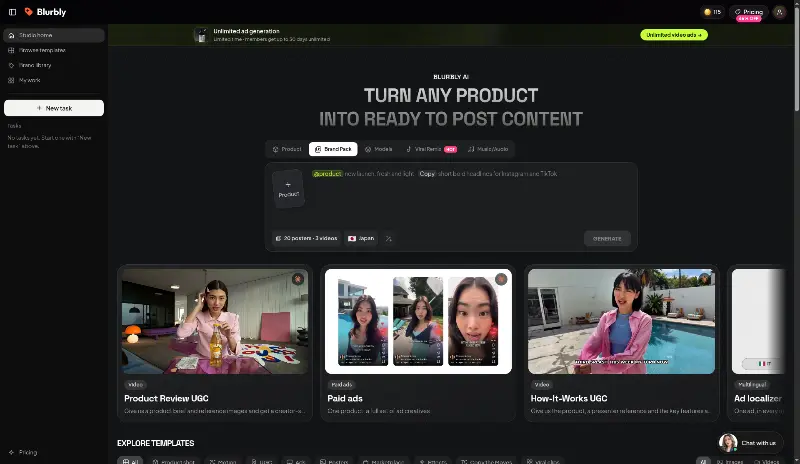Select the Effects filter chip
The height and width of the screenshot is (464, 800).
click(x=433, y=461)
